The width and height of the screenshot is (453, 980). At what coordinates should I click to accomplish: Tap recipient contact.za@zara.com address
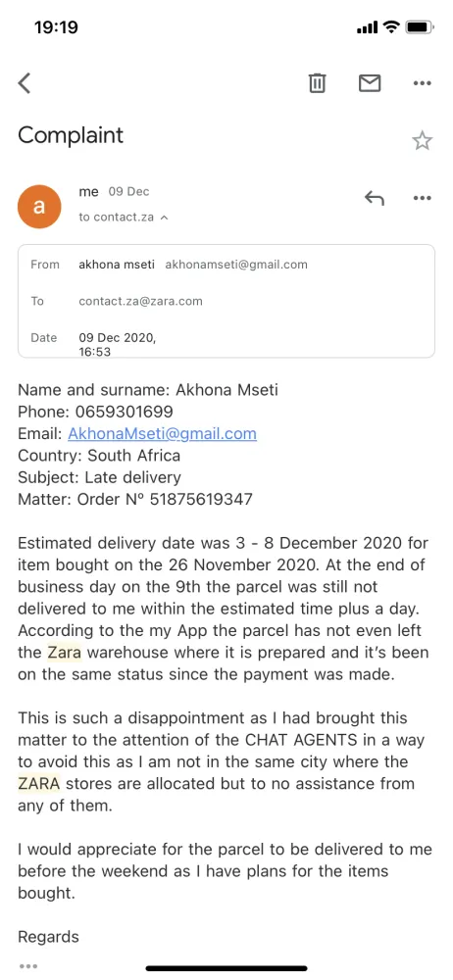[141, 301]
